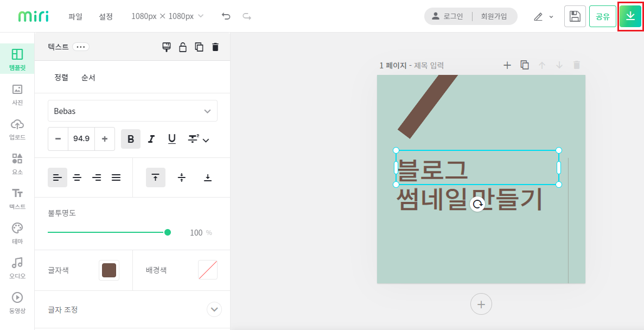Image resolution: width=644 pixels, height=330 pixels.
Task: Click the opacity value 100
Action: click(196, 233)
